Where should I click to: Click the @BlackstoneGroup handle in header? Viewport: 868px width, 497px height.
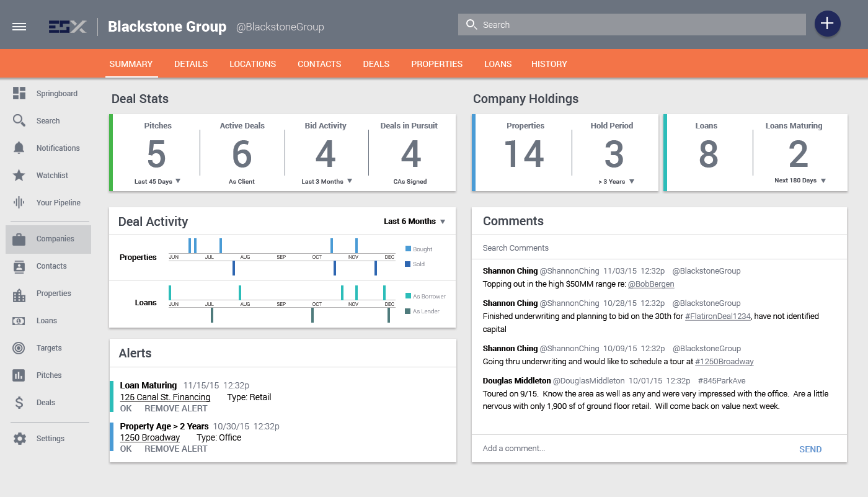[x=280, y=27]
